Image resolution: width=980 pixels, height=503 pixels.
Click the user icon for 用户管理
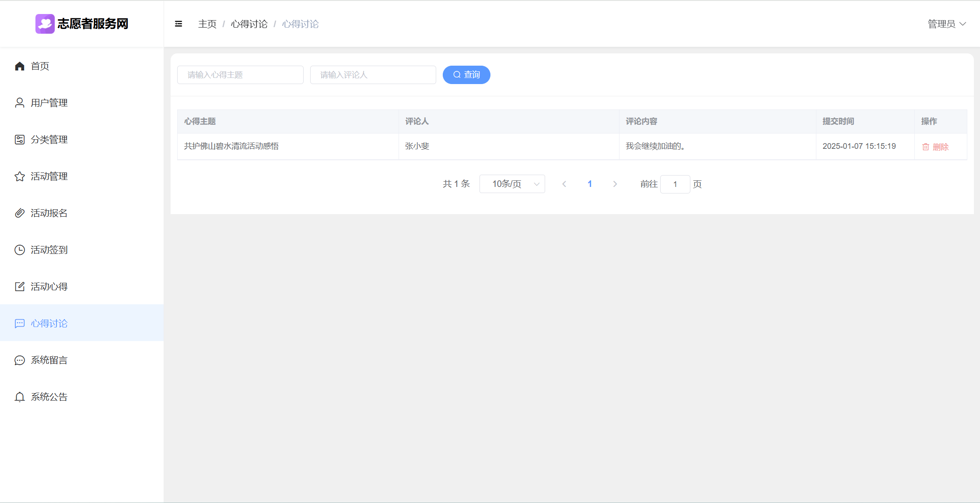tap(20, 103)
